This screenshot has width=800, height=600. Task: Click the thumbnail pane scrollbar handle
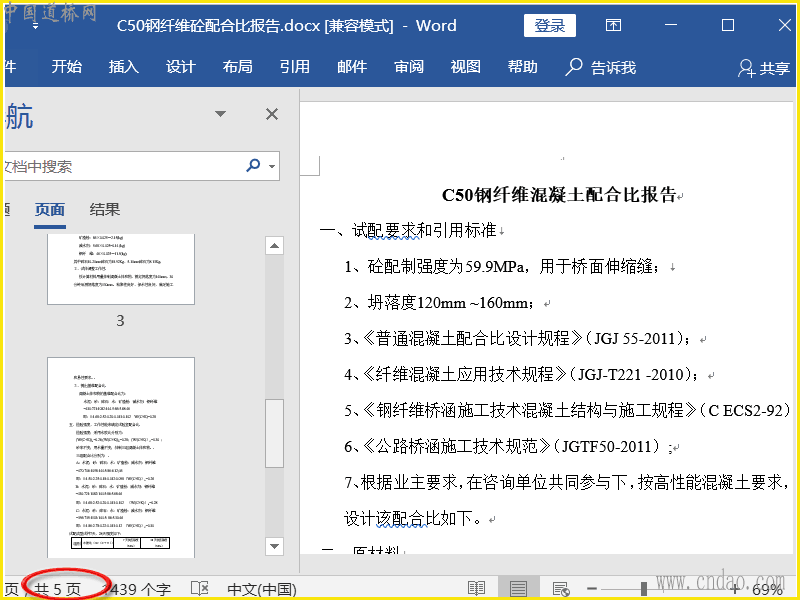click(274, 433)
